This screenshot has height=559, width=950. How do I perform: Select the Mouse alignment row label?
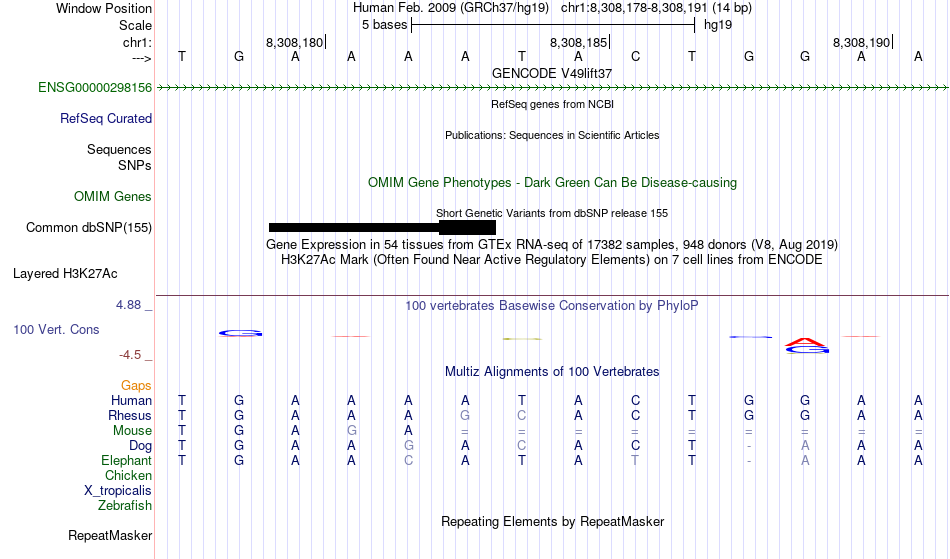pyautogui.click(x=132, y=431)
